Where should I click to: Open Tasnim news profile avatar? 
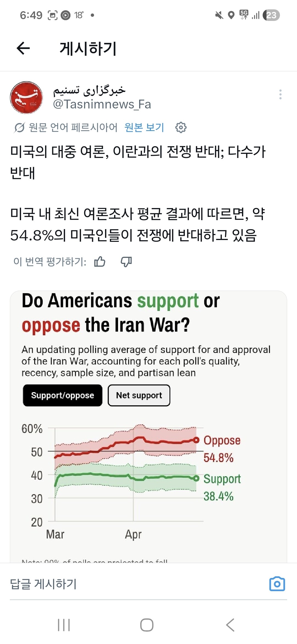(26, 97)
